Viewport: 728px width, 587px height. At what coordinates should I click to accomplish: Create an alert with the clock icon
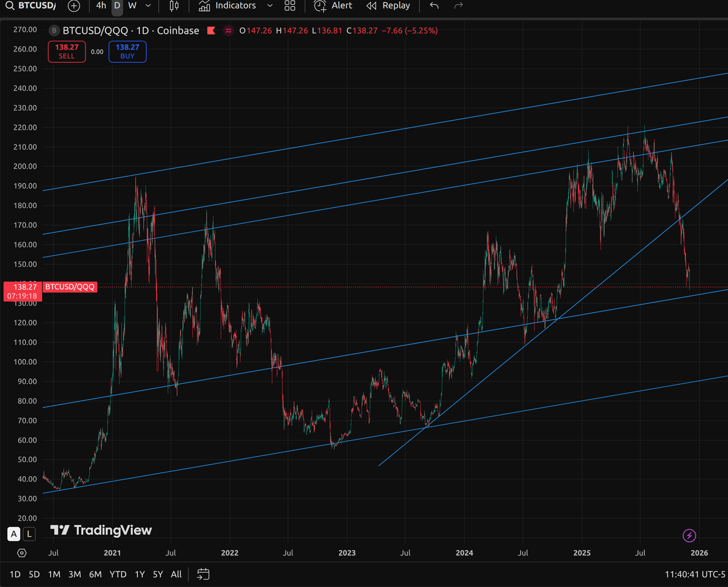[320, 6]
